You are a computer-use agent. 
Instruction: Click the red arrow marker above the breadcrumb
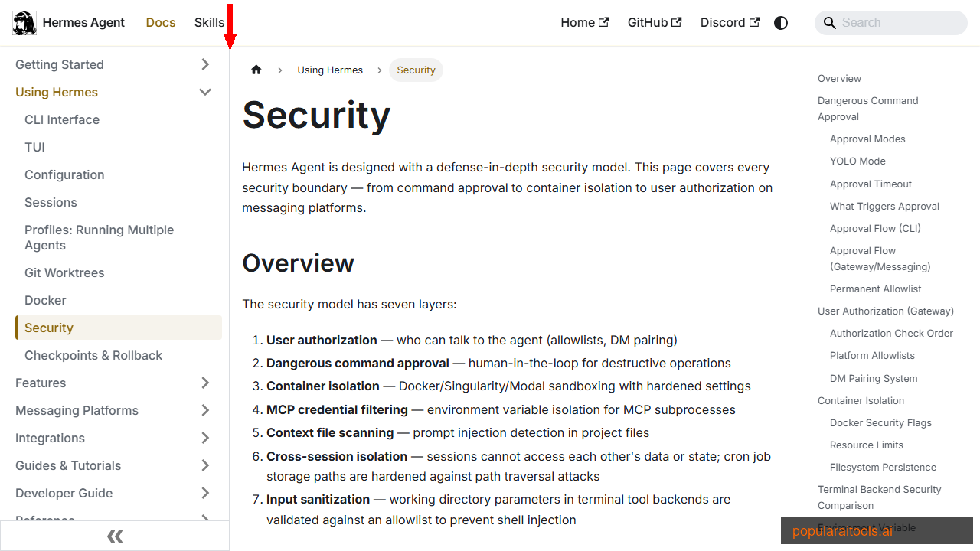tap(230, 23)
